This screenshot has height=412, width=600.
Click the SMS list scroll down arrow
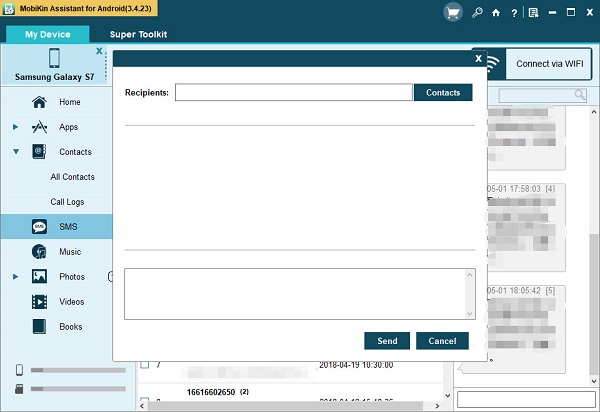[448, 396]
